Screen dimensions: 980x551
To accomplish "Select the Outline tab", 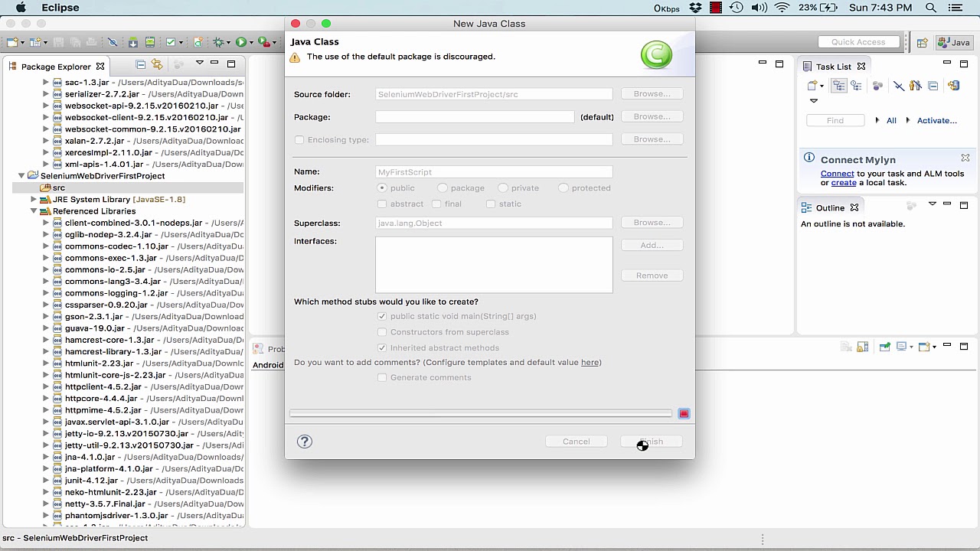I will click(830, 208).
